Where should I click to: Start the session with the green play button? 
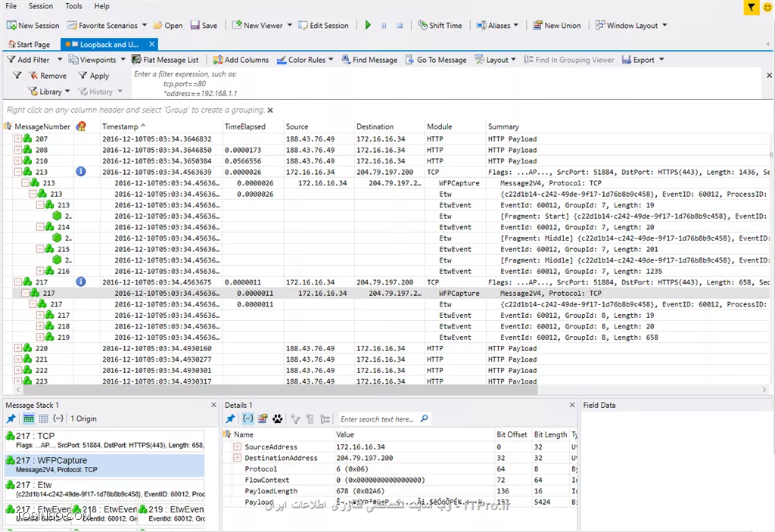pyautogui.click(x=368, y=25)
